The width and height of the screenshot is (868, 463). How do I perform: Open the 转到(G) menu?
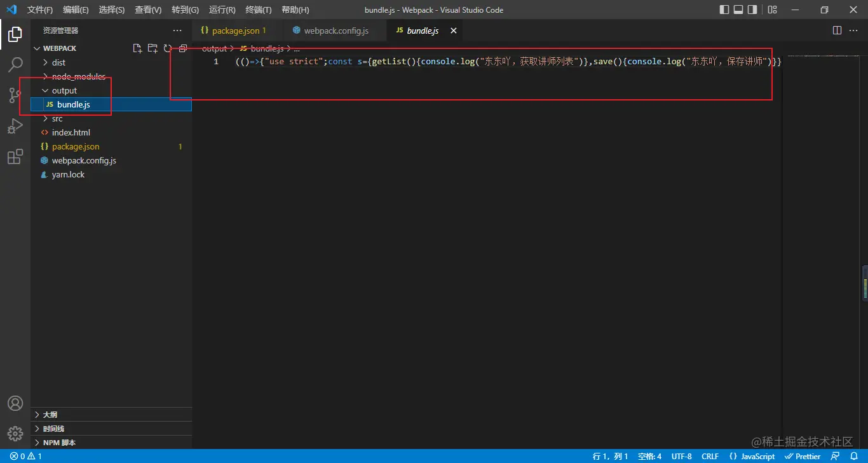(185, 10)
